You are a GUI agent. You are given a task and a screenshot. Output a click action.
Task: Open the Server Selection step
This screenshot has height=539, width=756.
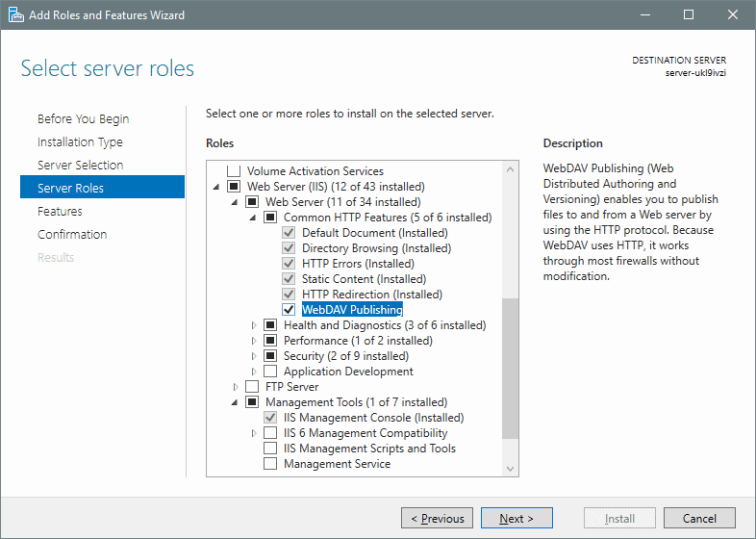(80, 165)
